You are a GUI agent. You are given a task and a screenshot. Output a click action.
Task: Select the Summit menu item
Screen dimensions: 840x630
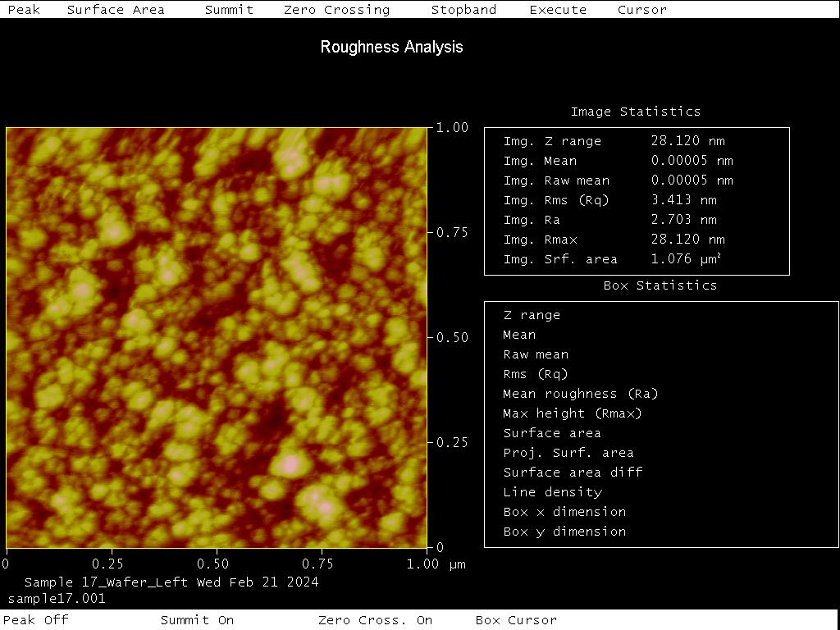coord(229,10)
